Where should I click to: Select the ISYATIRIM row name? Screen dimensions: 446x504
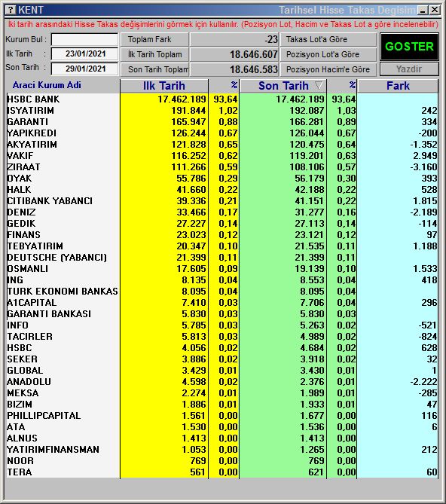(x=31, y=111)
